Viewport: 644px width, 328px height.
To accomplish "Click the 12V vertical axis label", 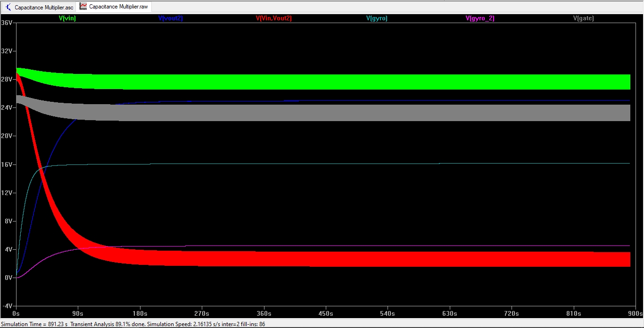I will (7, 193).
